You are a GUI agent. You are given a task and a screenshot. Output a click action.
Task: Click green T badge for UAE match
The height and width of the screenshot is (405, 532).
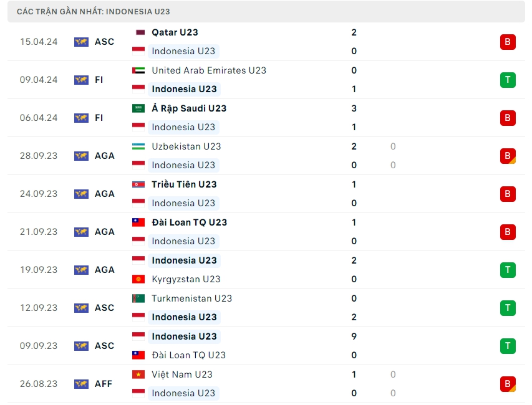click(508, 80)
